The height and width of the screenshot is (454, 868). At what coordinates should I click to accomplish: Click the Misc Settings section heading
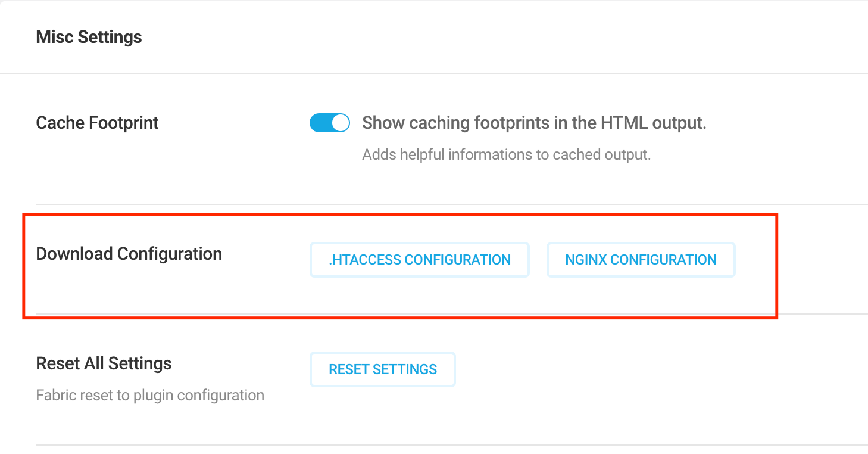coord(89,36)
